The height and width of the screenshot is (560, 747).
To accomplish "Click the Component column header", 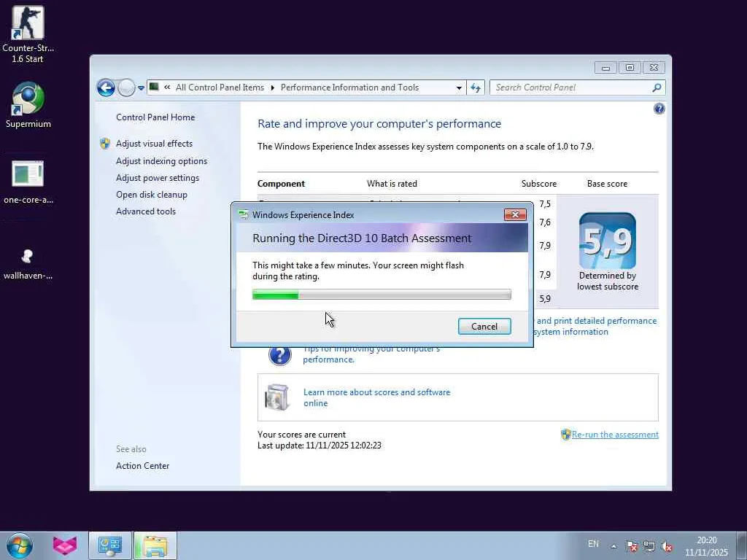I will (x=281, y=184).
